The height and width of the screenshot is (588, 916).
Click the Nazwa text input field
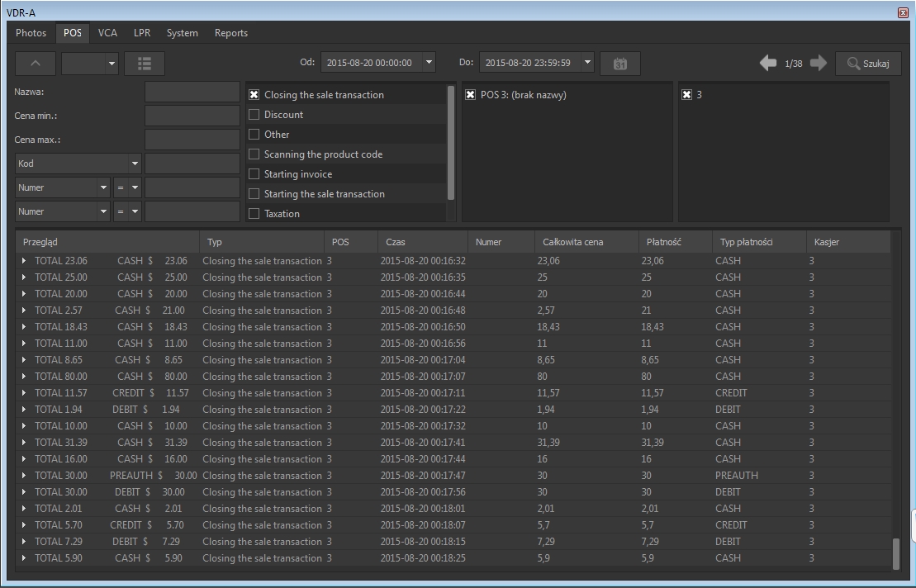[192, 92]
